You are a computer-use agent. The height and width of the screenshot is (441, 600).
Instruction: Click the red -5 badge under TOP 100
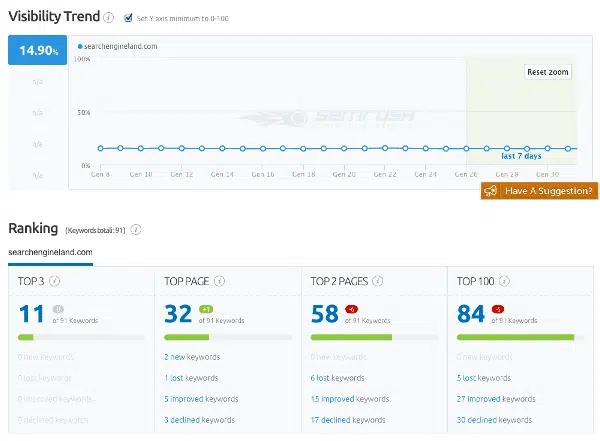(498, 309)
